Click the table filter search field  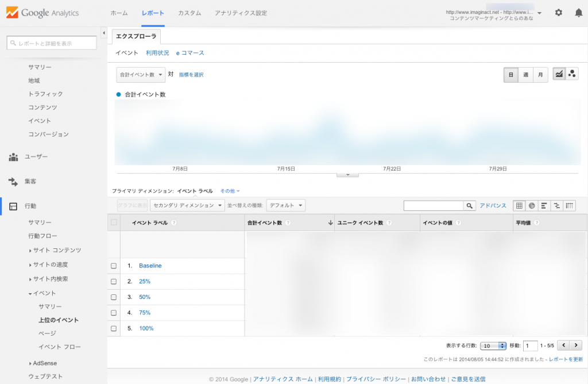coord(434,206)
